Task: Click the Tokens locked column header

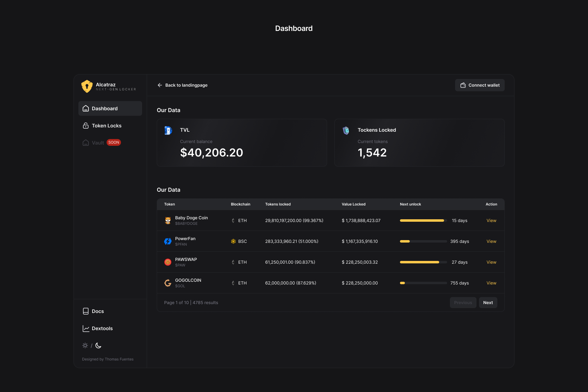Action: pos(278,204)
